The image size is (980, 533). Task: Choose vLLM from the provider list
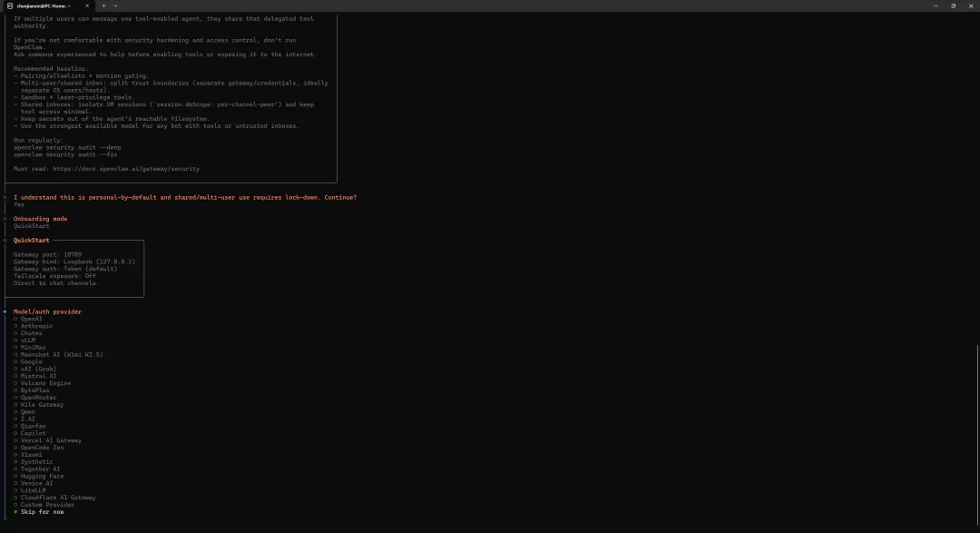(x=24, y=341)
